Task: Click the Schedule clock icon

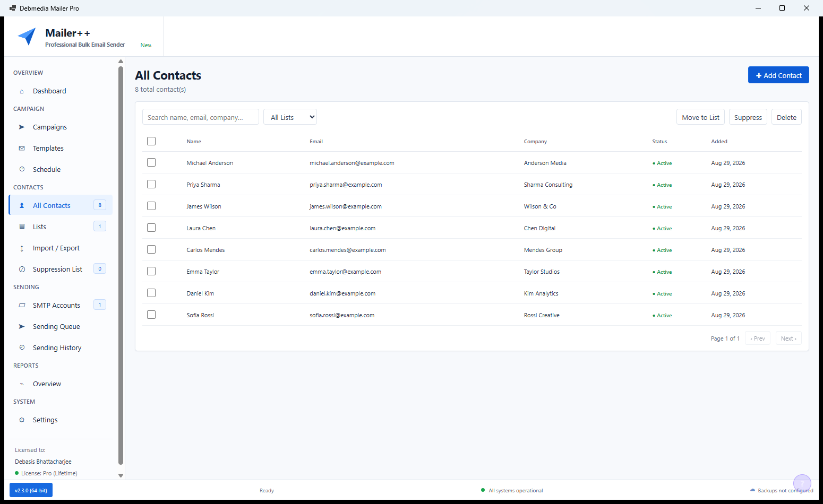Action: [22, 170]
